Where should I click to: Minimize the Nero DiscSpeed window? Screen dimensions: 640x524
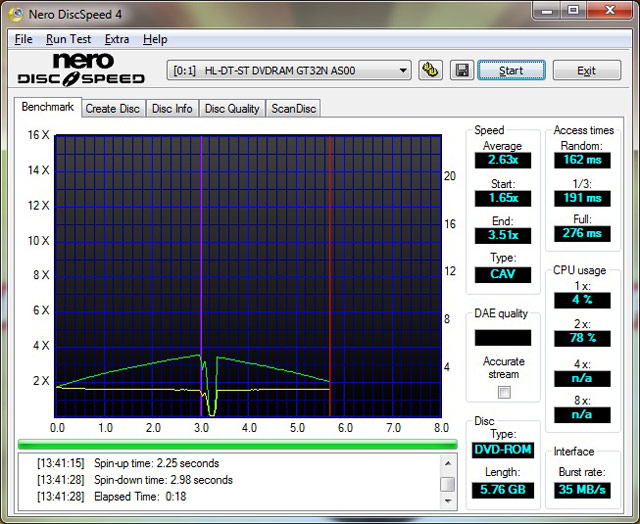(543, 11)
